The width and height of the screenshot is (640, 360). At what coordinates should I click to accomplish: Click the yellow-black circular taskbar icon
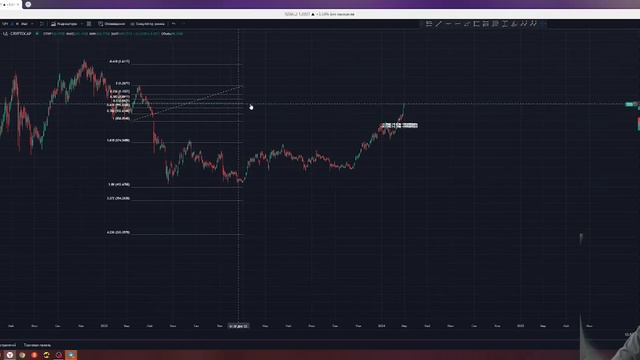click(47, 355)
